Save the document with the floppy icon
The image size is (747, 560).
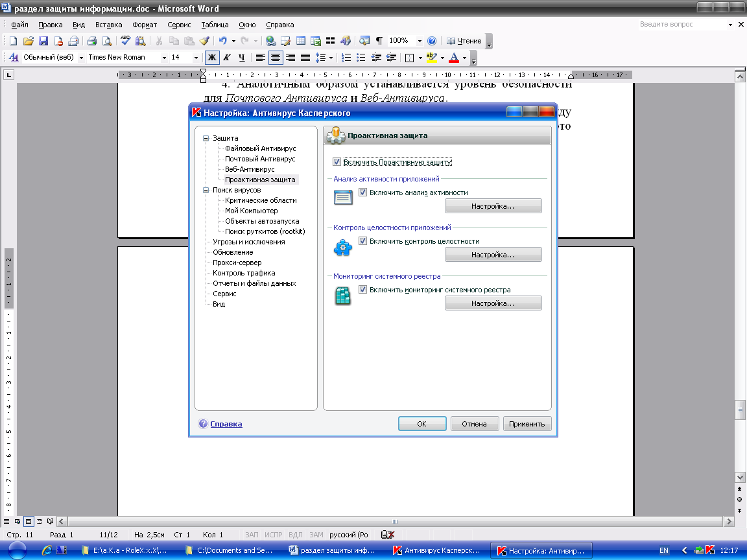(43, 41)
